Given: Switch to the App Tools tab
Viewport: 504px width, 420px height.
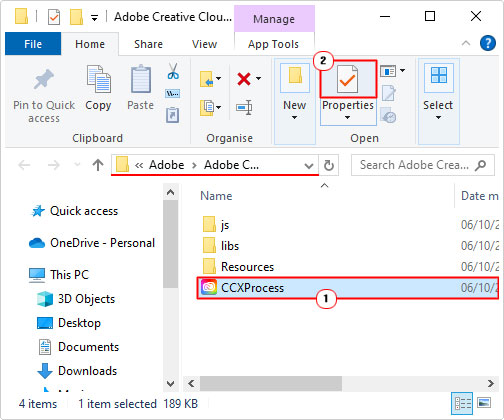Looking at the screenshot, I should click(273, 44).
